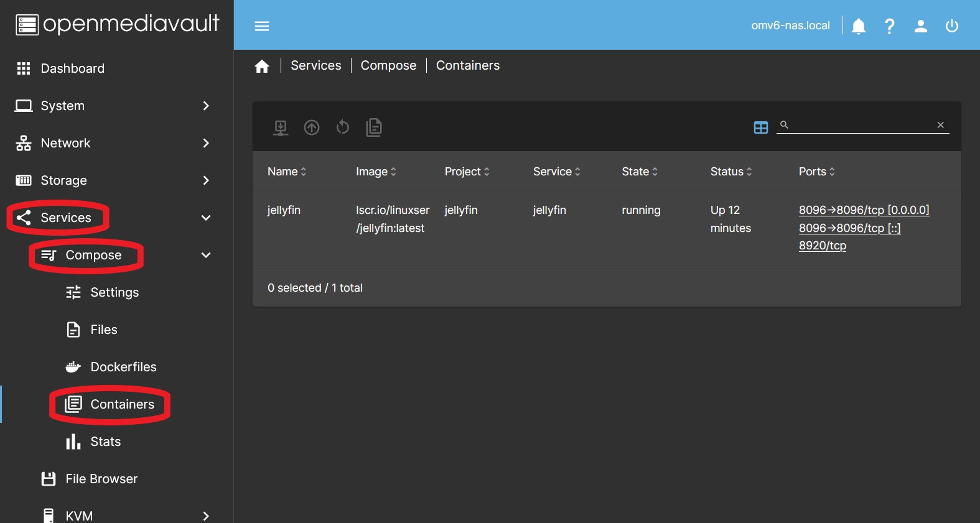
Task: Open the help question mark icon
Action: (890, 26)
